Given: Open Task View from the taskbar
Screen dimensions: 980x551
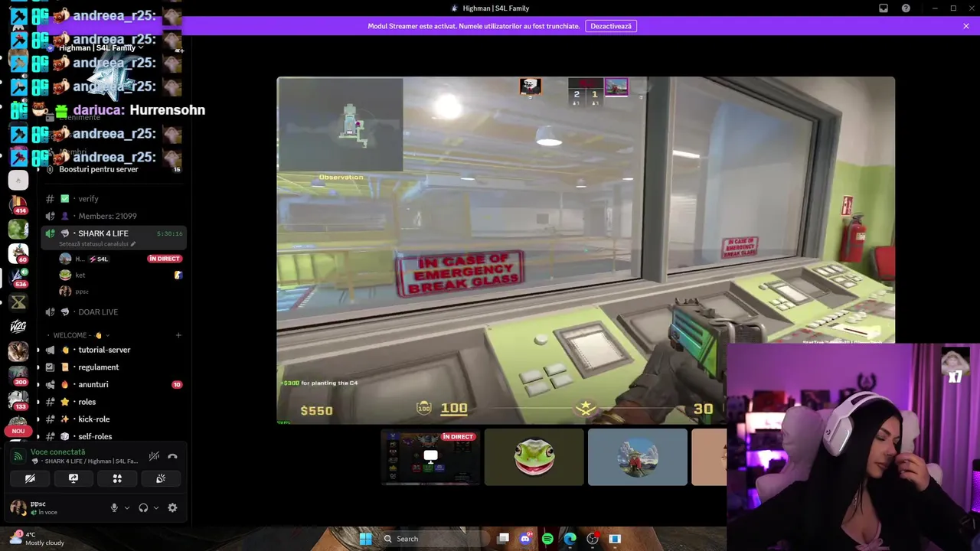Looking at the screenshot, I should pyautogui.click(x=503, y=539).
